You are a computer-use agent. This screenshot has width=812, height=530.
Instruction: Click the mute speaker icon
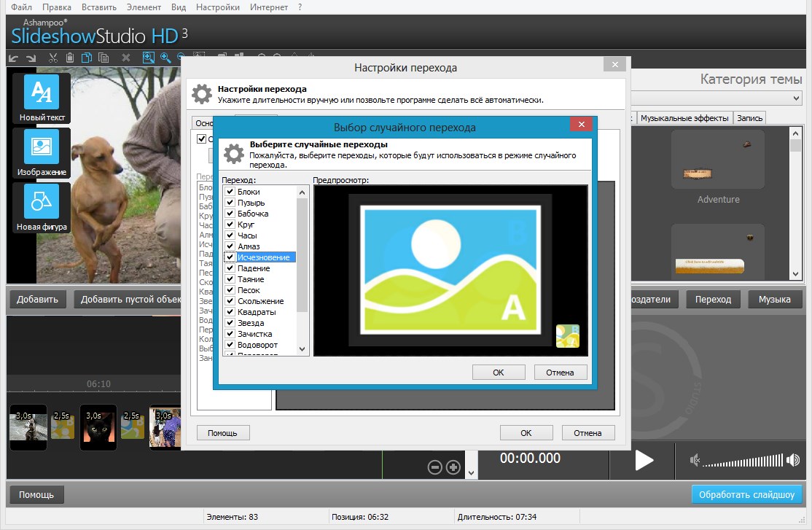(x=696, y=460)
